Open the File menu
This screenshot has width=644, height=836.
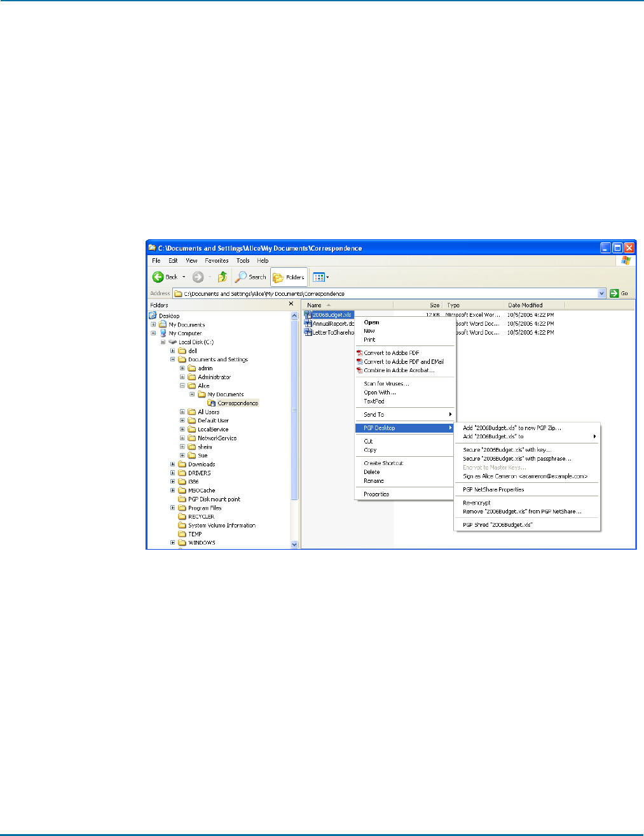156,260
